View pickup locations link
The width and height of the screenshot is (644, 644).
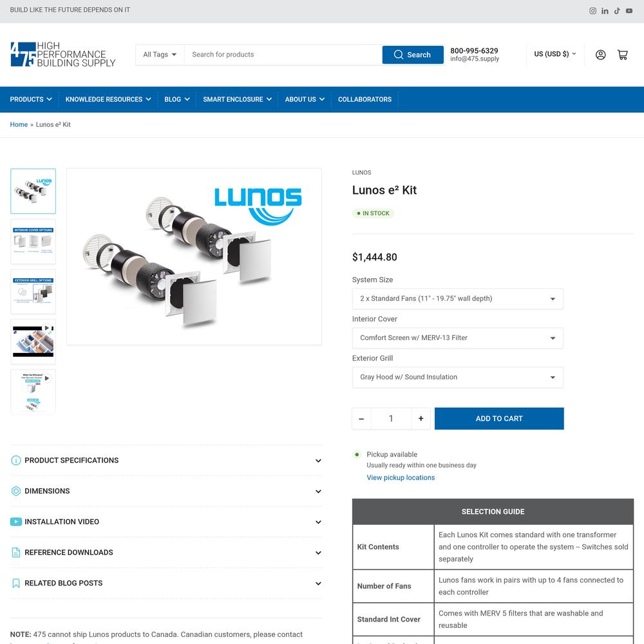401,478
